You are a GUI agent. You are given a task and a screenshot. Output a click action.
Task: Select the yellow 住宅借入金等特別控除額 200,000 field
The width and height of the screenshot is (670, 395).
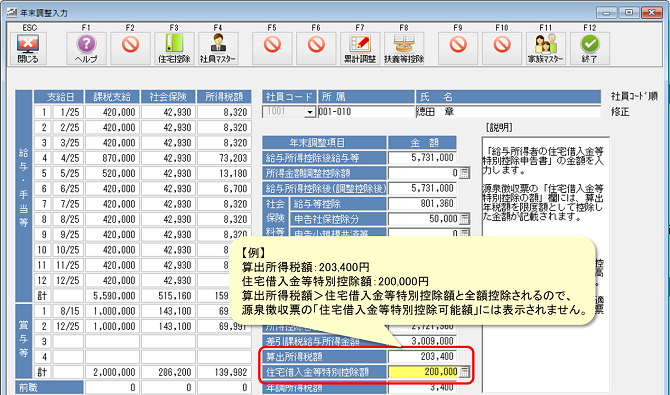point(423,372)
